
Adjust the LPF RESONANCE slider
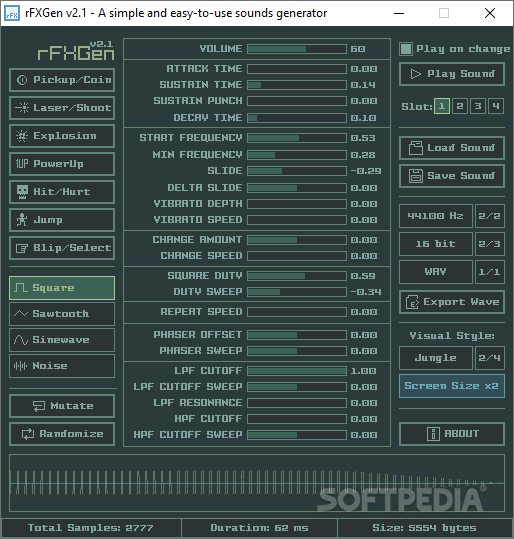(x=297, y=403)
